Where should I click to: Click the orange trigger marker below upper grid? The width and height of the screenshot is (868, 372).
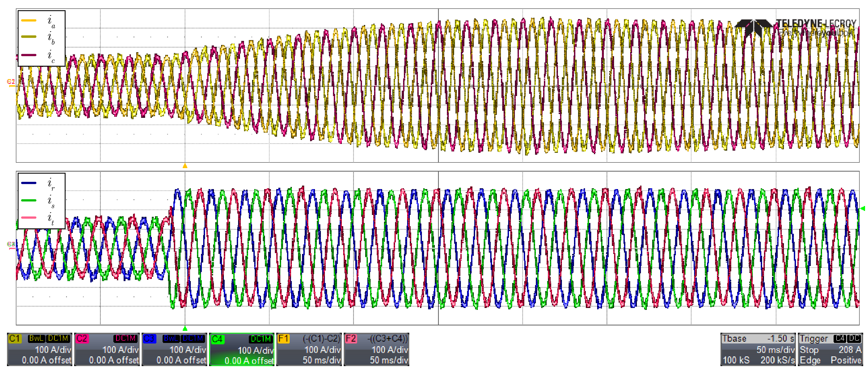(185, 166)
